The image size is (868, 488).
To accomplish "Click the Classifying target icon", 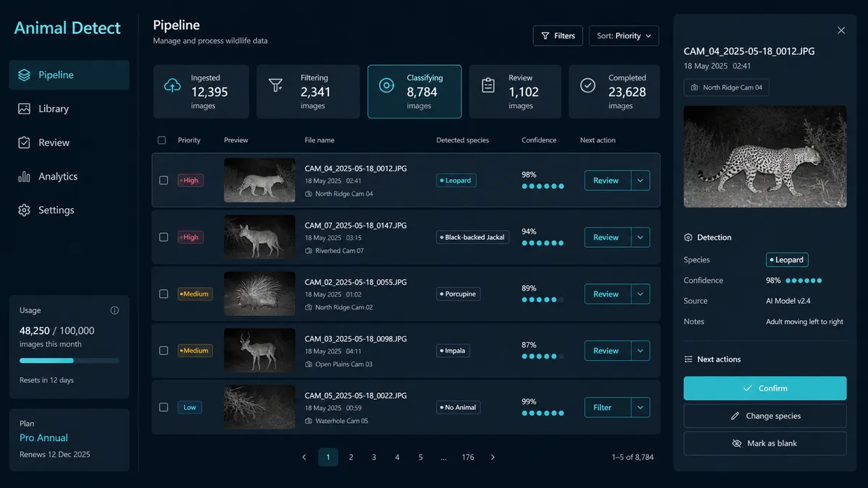I will (x=386, y=86).
